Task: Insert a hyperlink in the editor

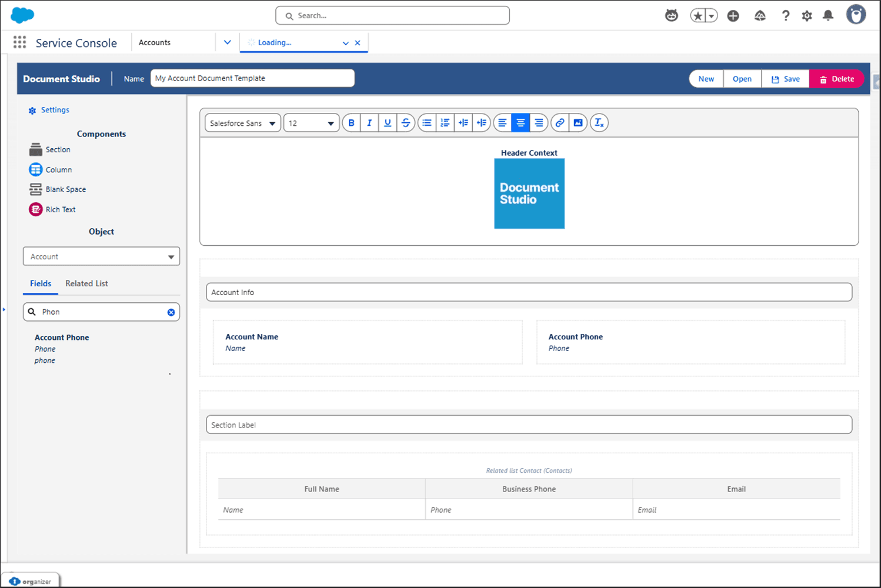Action: [x=560, y=123]
